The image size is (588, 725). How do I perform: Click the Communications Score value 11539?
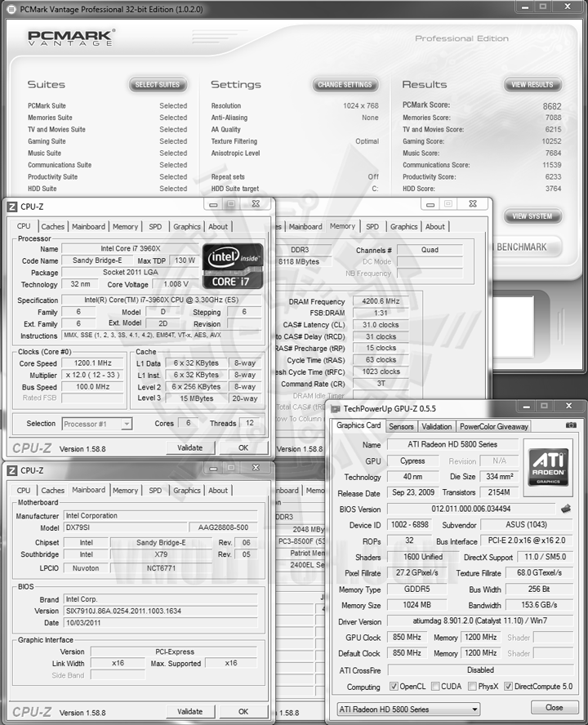(x=551, y=165)
